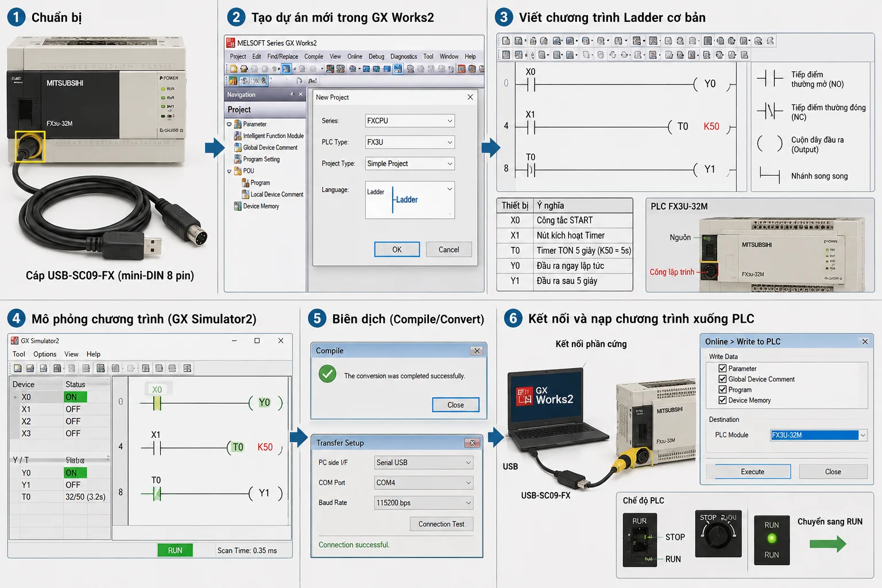Click the normally open (NO) contact symbol

(769, 78)
